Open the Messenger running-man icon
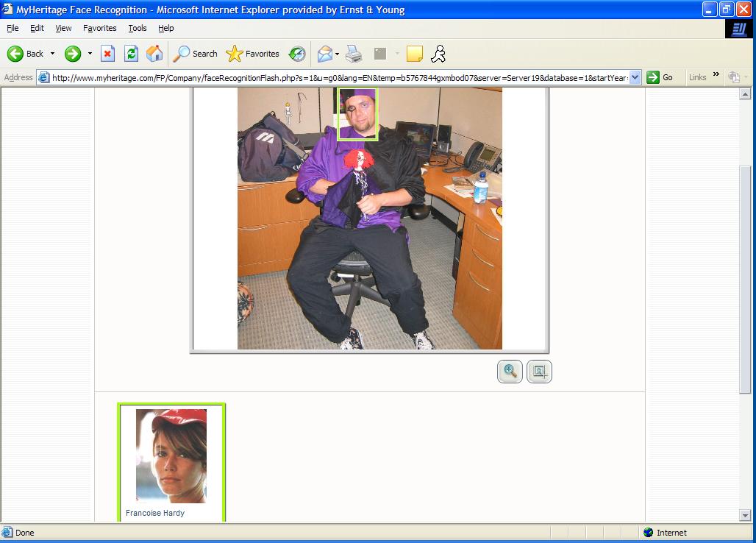The image size is (756, 543). 438,54
